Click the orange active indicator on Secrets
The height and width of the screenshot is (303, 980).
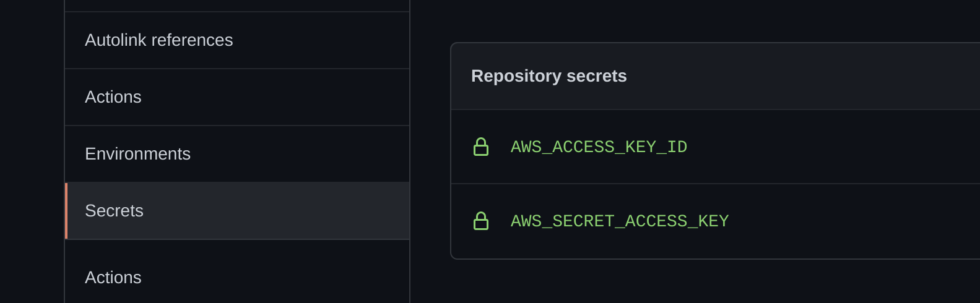66,211
